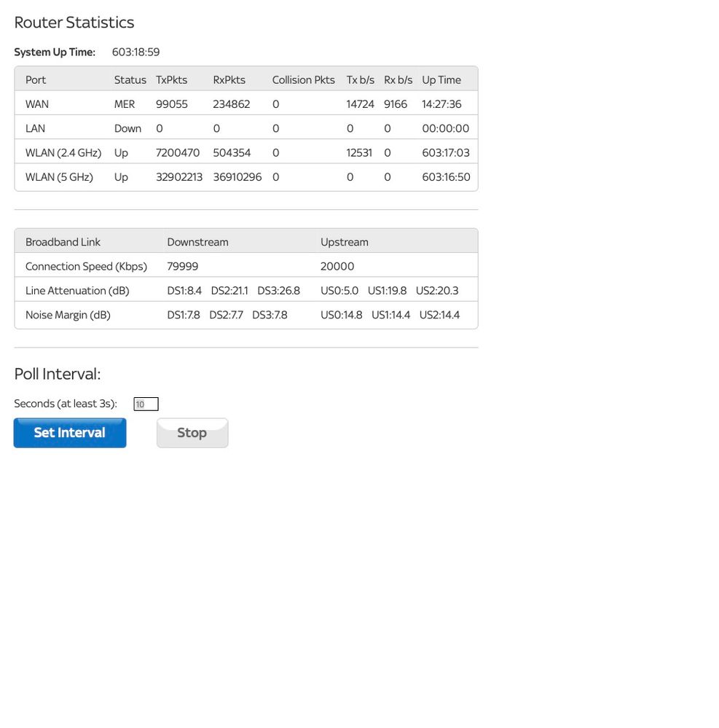
Task: Select the WLAN (5 GHz) row label
Action: [59, 177]
